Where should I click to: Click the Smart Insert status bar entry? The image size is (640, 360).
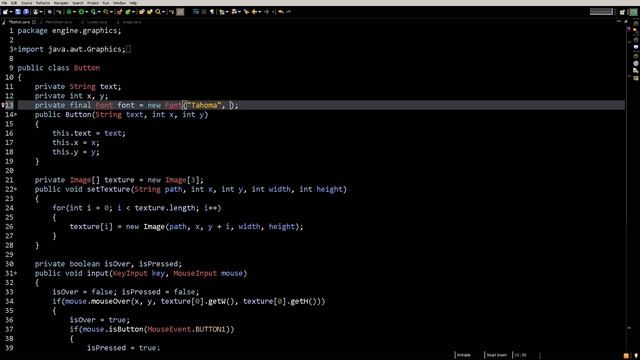[x=497, y=355]
